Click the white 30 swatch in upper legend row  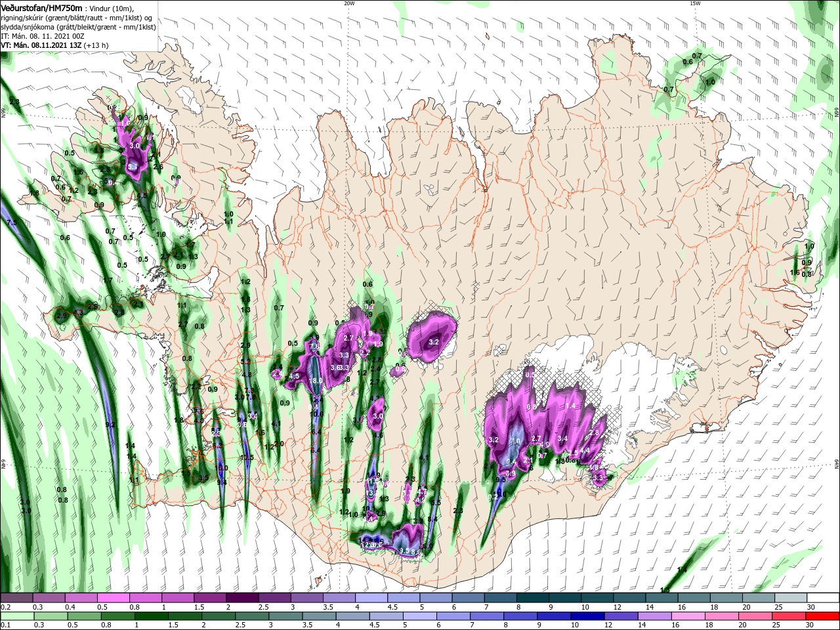(823, 597)
